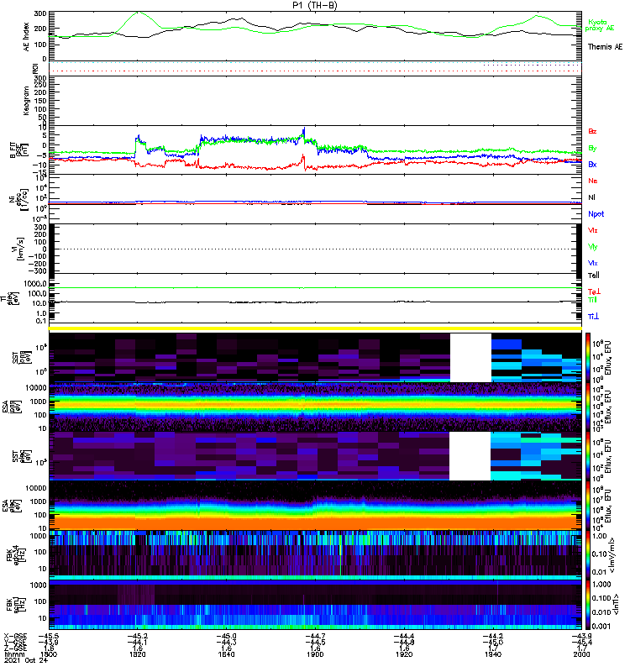Click the Y-GSE value '-44.3'
Screen dimensions: 630x672
pyautogui.click(x=226, y=642)
